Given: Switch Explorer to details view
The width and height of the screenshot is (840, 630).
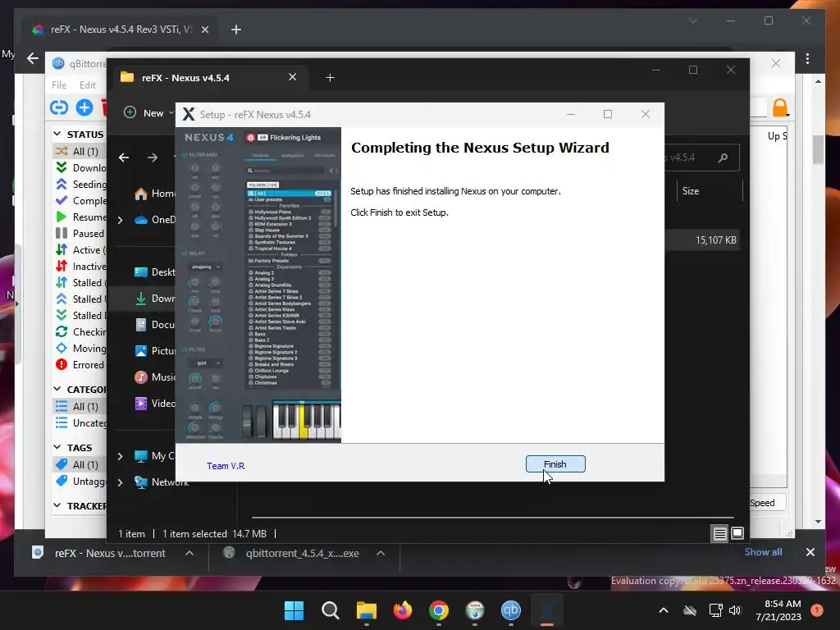Looking at the screenshot, I should point(720,533).
